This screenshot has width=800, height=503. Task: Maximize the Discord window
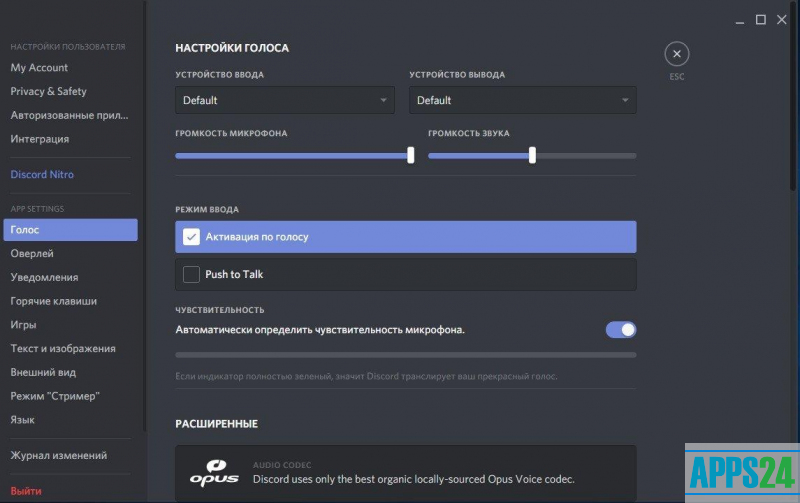tap(760, 19)
